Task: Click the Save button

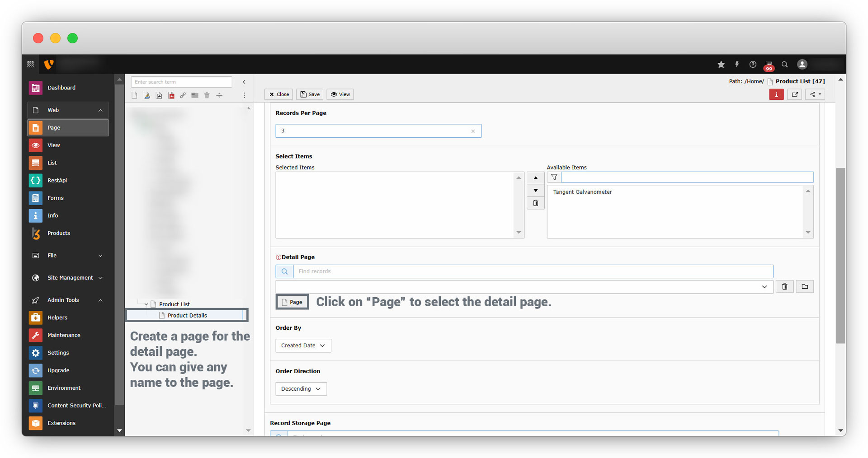Action: (310, 94)
